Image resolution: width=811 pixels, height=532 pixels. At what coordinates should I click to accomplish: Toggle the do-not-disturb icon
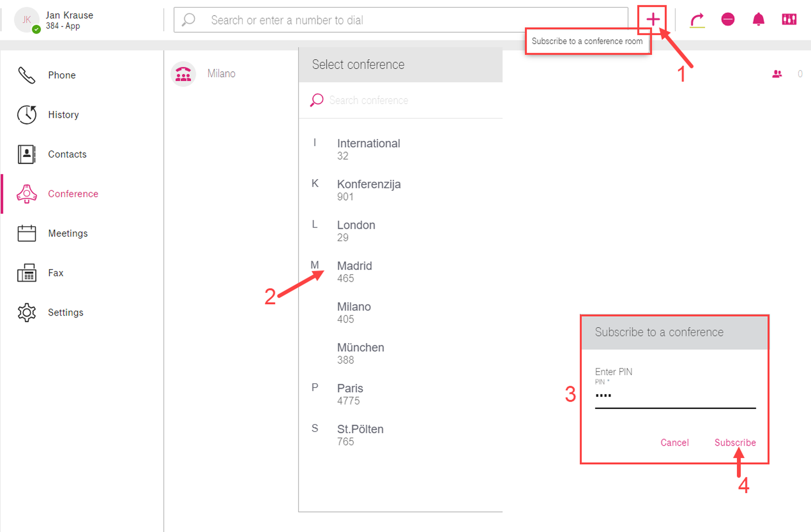click(x=728, y=19)
